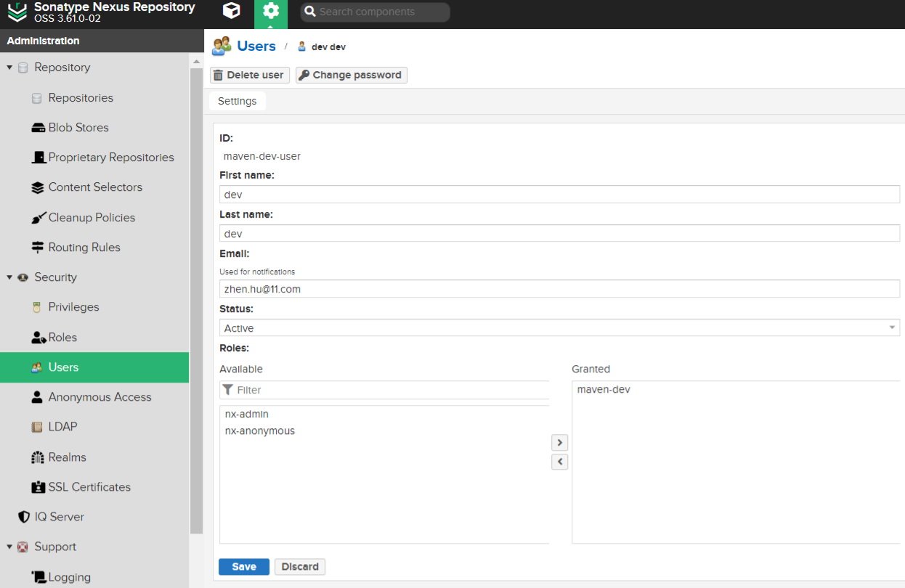905x588 pixels.
Task: Click the Email input field
Action: pyautogui.click(x=559, y=289)
